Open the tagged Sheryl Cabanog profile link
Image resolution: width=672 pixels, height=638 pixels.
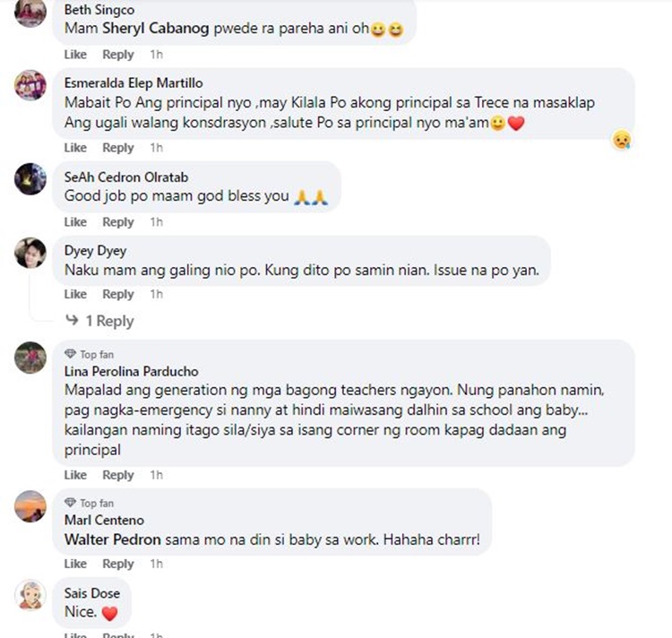(156, 29)
